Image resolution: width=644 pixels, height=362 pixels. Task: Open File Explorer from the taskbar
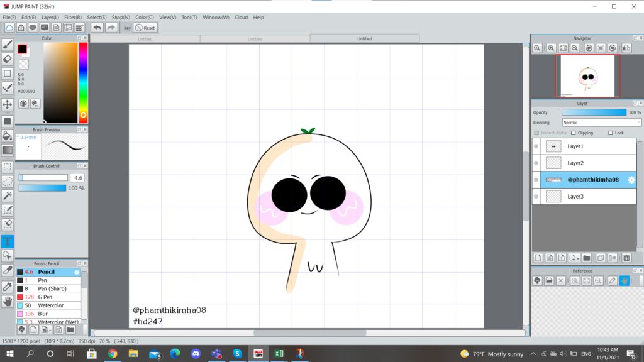pyautogui.click(x=133, y=353)
